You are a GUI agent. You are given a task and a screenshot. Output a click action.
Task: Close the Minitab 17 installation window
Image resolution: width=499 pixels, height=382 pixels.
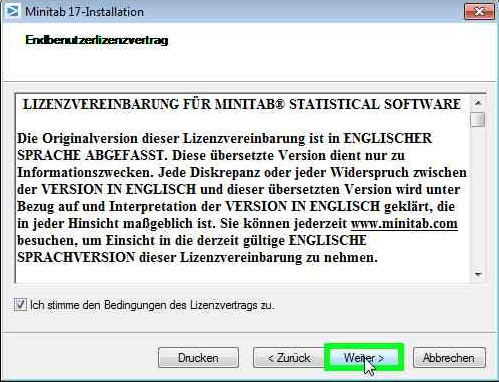[x=479, y=12]
